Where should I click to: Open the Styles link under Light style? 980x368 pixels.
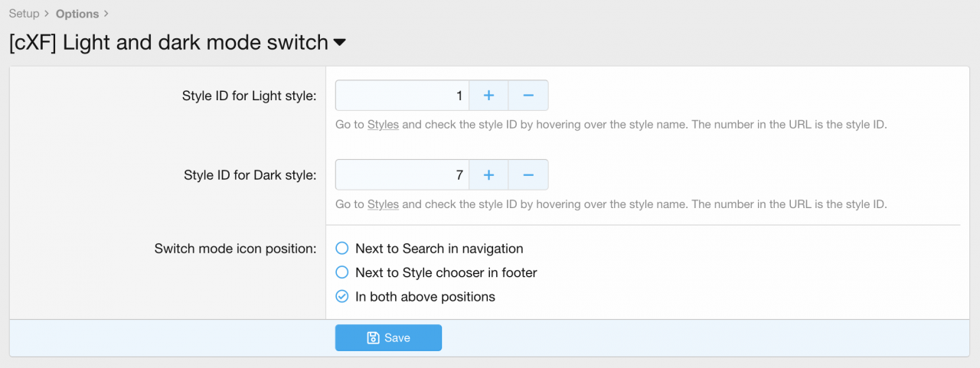click(383, 125)
